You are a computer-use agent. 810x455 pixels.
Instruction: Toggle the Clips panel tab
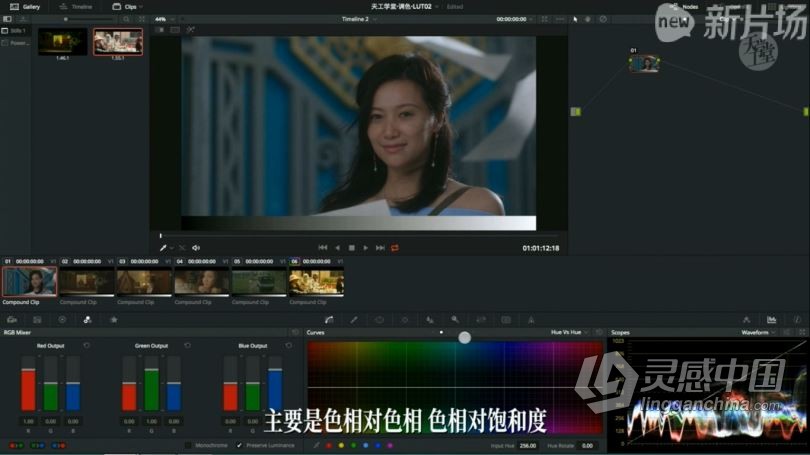tap(125, 7)
